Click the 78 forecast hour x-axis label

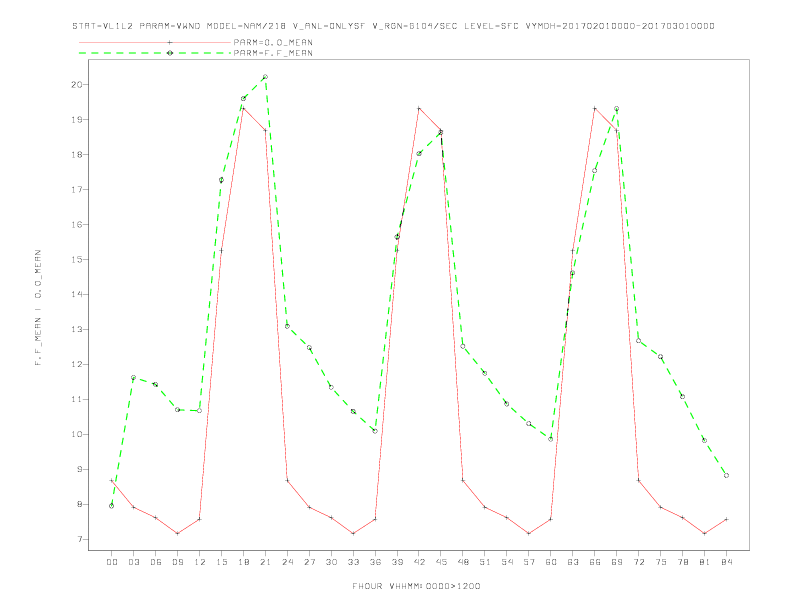tap(682, 562)
